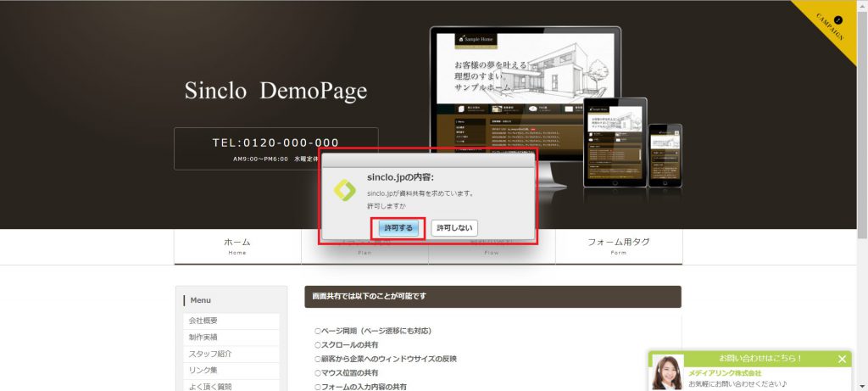Click the tablet mockup image
This screenshot has width=868, height=391.
615,142
